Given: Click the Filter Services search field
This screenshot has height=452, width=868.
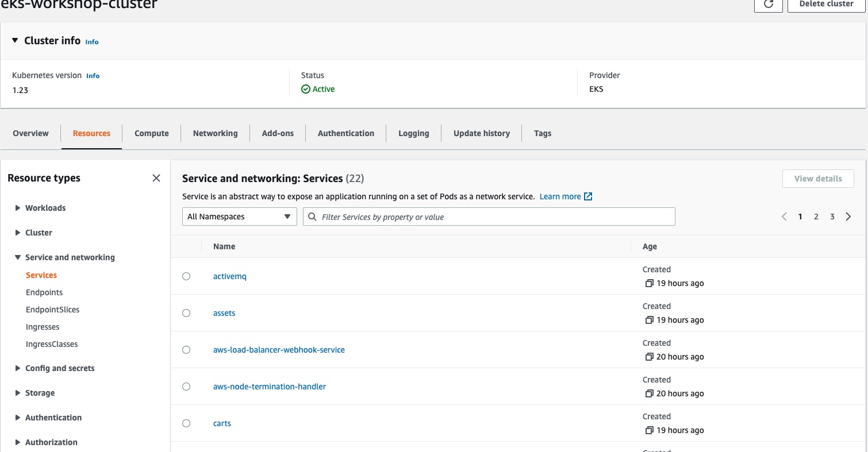Looking at the screenshot, I should pyautogui.click(x=494, y=217).
